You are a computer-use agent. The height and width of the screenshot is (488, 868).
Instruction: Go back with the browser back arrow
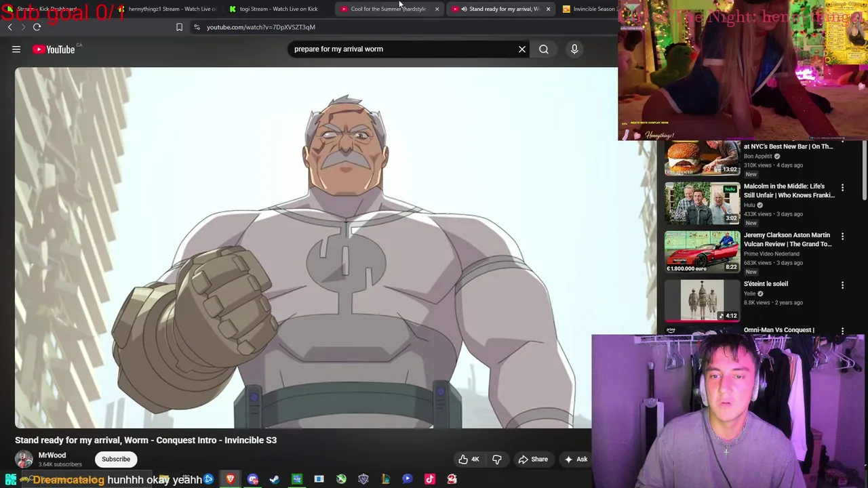(10, 27)
